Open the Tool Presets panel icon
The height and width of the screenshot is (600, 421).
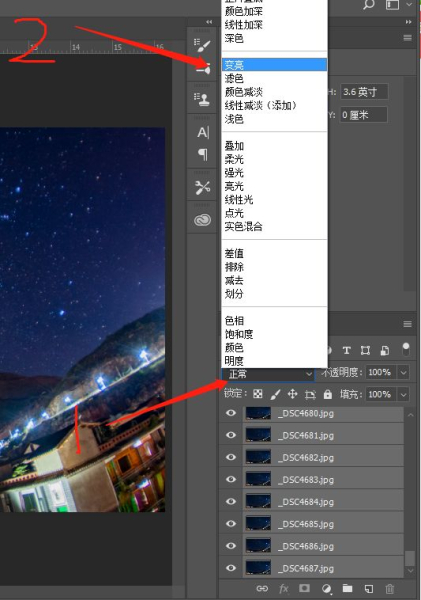(202, 188)
